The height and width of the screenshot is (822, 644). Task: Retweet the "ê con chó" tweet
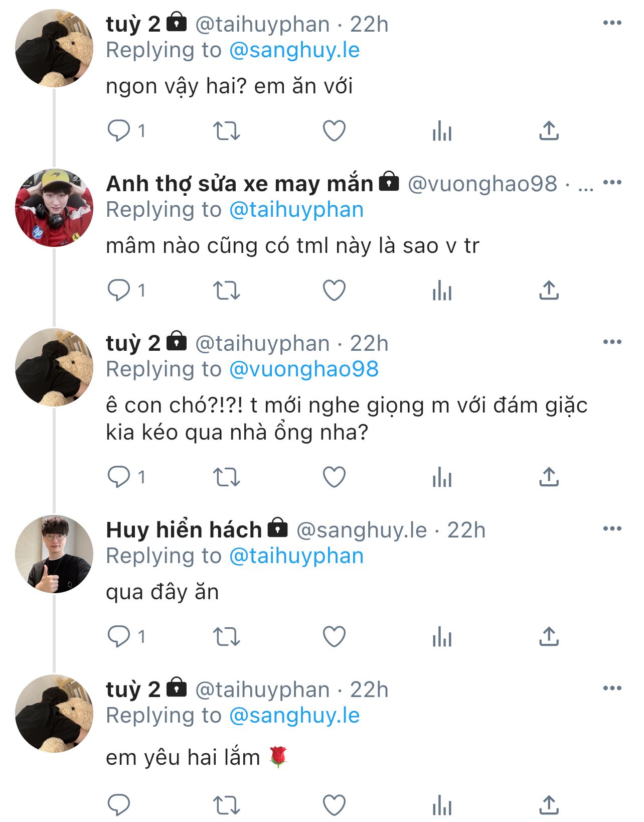(x=226, y=477)
